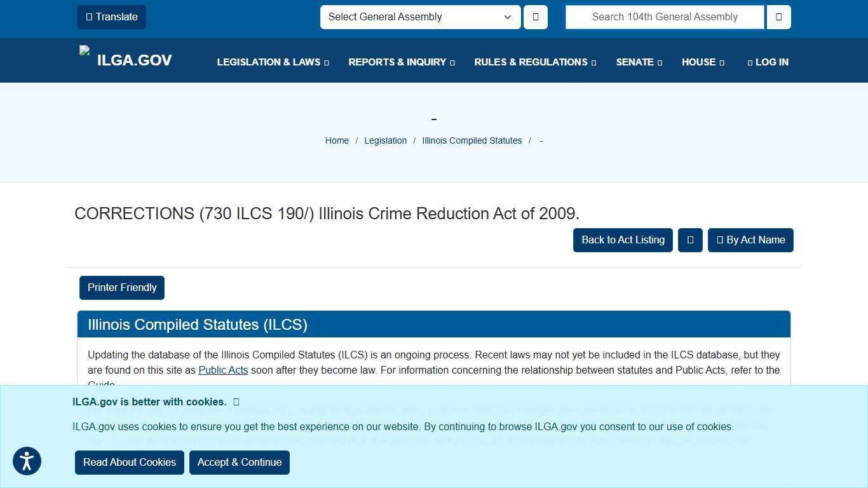Click the icon button beside Back to Act Listing
Image resolution: width=868 pixels, height=488 pixels.
click(689, 240)
